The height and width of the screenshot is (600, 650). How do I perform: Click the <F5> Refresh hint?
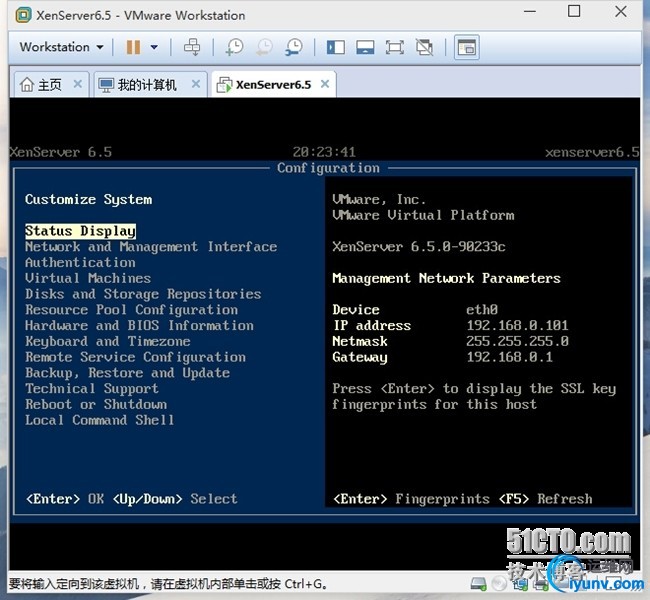(545, 499)
